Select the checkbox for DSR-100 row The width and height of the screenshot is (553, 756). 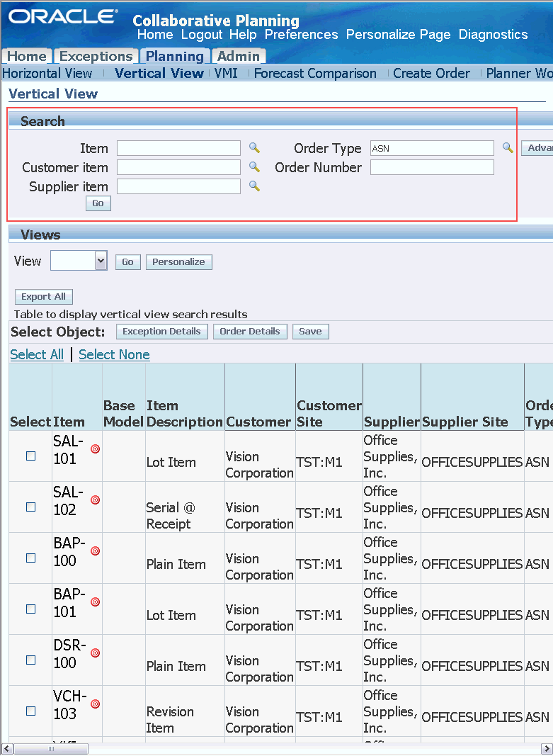coord(31,660)
